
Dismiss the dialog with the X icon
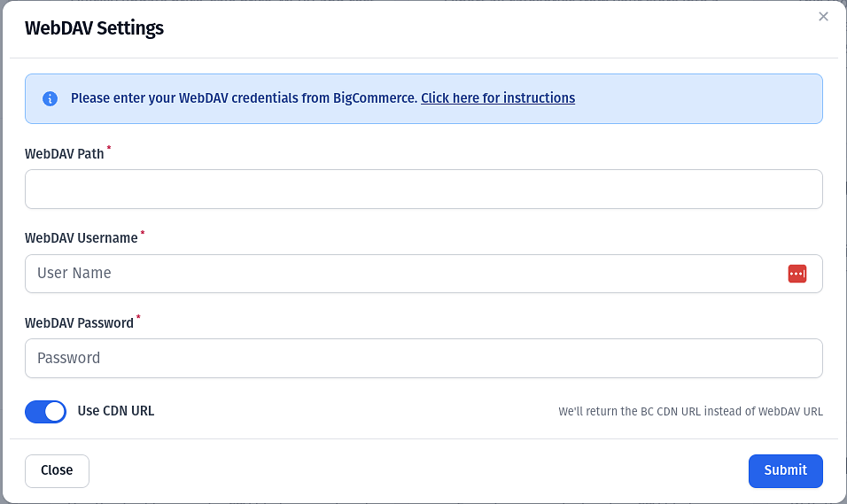(823, 17)
